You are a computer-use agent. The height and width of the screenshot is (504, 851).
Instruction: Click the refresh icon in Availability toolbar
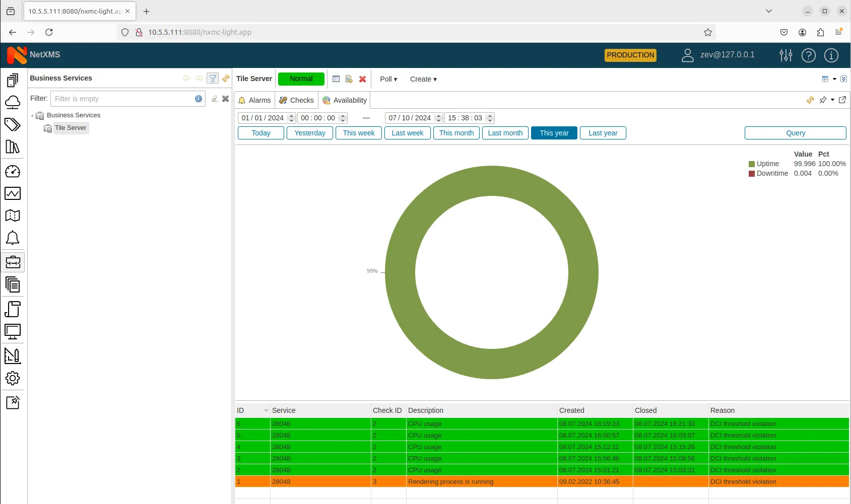point(810,100)
